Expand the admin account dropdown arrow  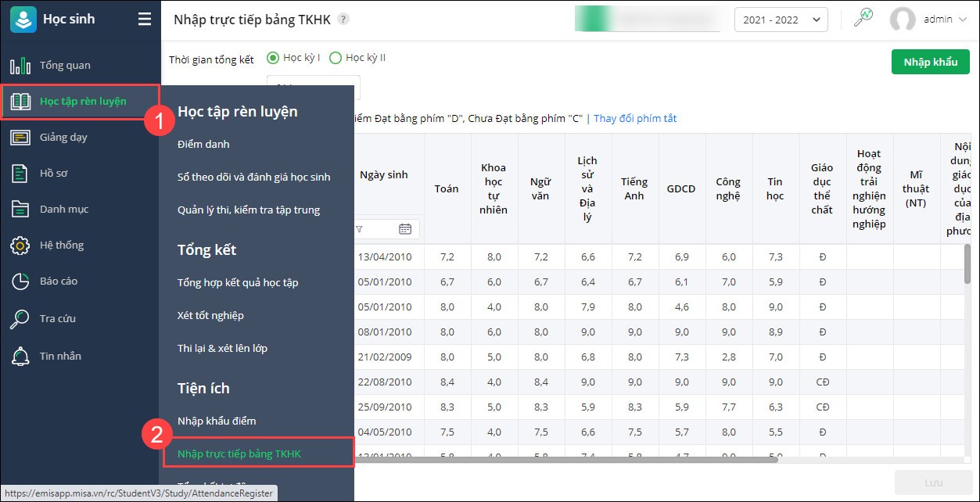pos(962,20)
